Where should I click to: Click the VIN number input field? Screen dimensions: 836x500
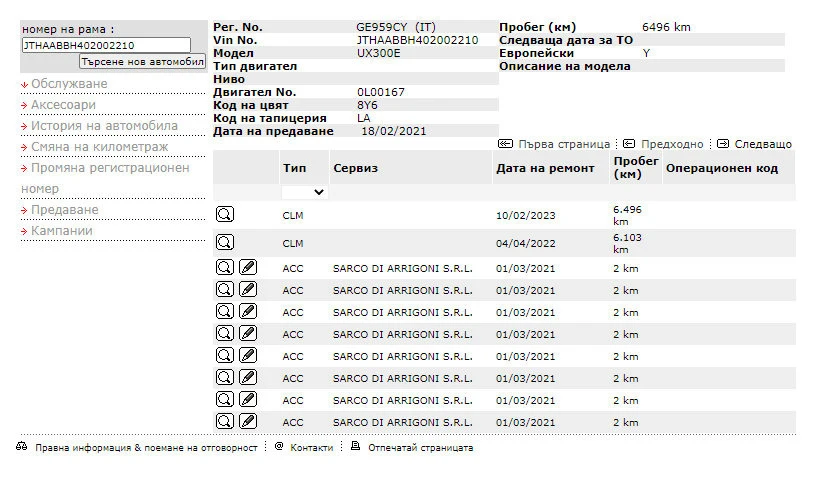pyautogui.click(x=105, y=45)
